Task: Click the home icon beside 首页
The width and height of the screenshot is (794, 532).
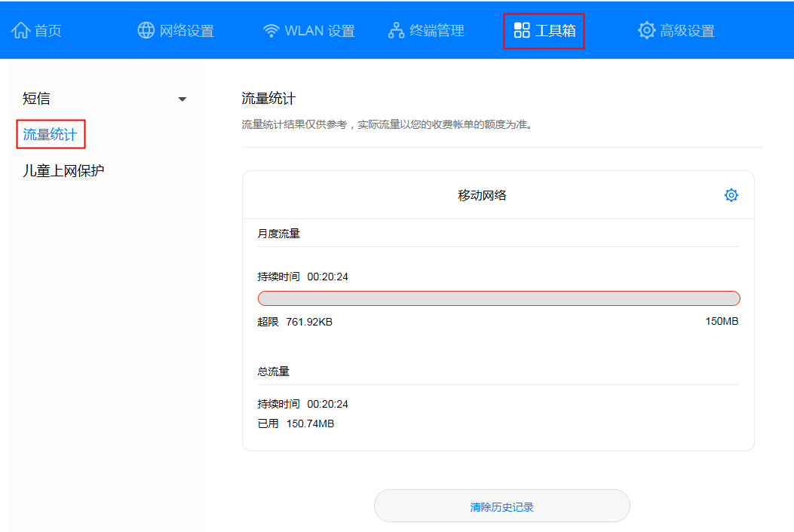Action: pos(20,29)
